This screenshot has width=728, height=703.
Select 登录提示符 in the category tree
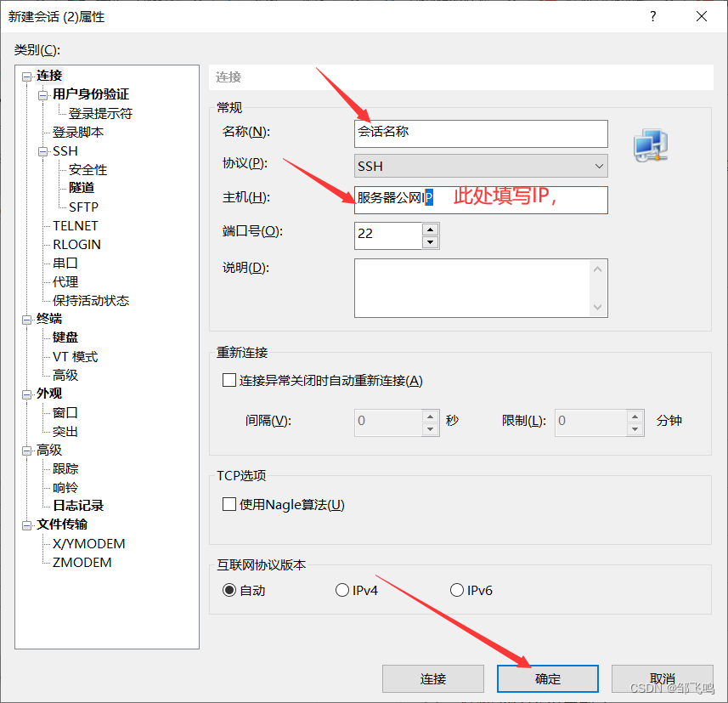tap(100, 113)
